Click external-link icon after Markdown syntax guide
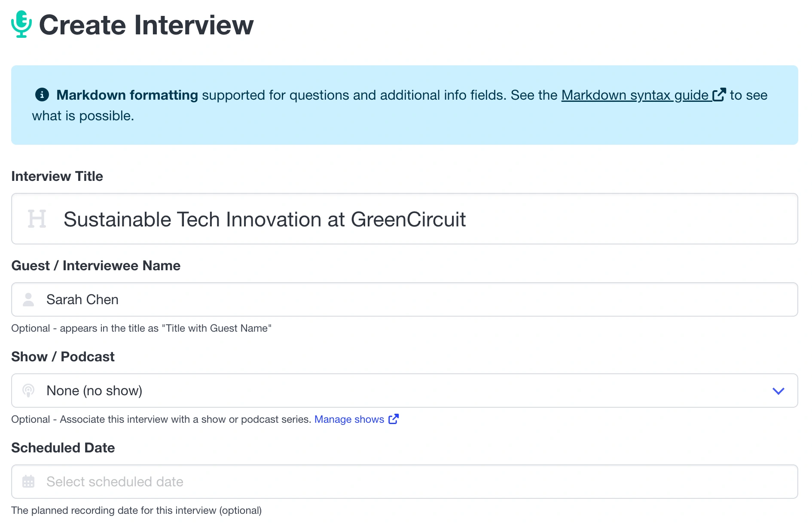This screenshot has height=525, width=812. (719, 95)
